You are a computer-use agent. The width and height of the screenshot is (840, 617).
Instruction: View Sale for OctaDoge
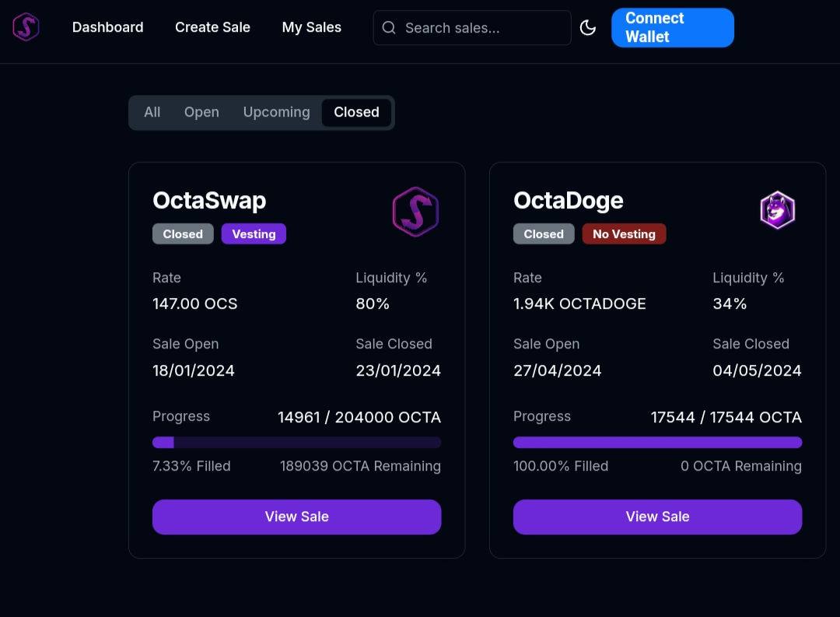coord(657,517)
